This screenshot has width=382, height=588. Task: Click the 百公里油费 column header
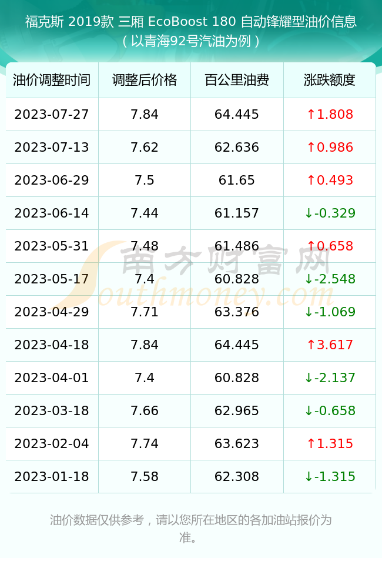[x=237, y=80]
